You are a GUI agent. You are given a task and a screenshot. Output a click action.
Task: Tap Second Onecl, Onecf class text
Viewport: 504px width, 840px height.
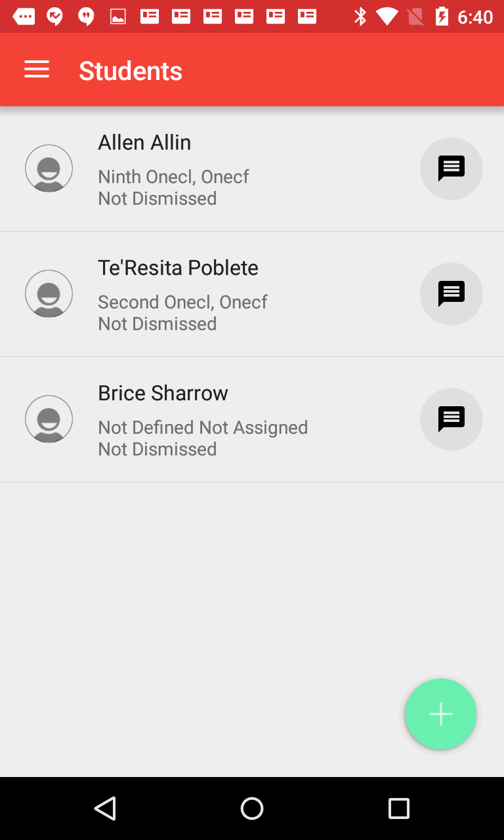coord(182,302)
